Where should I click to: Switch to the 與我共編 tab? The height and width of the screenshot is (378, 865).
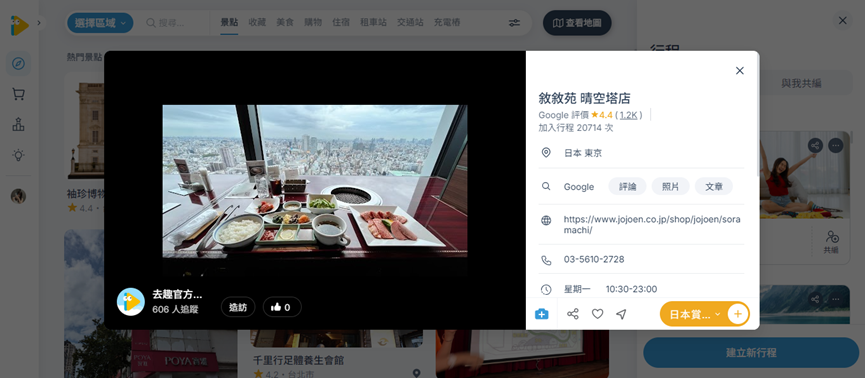801,83
